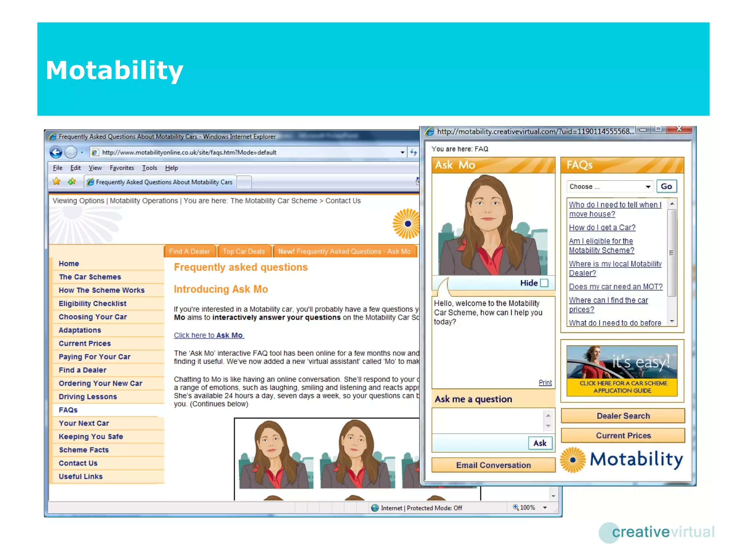Image resolution: width=747 pixels, height=560 pixels.
Task: Open New! Frequently Asked Questions - Ask Mo tab
Action: click(344, 251)
